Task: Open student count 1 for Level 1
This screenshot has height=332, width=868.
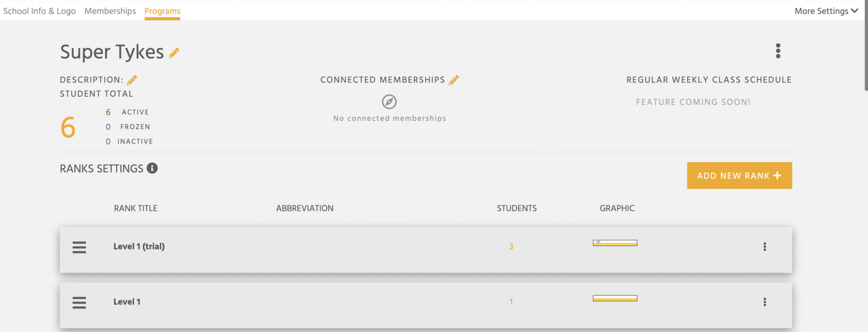Action: [x=511, y=302]
